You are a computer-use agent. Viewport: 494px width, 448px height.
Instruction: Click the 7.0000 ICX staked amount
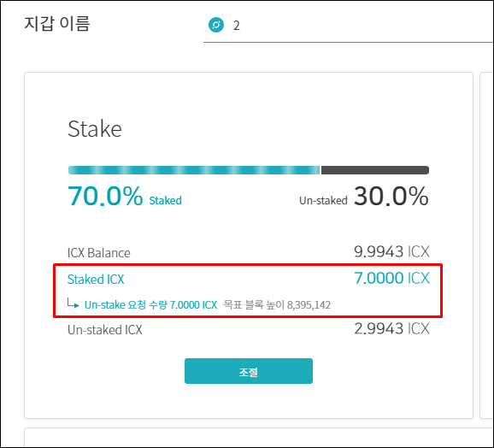pyautogui.click(x=391, y=278)
